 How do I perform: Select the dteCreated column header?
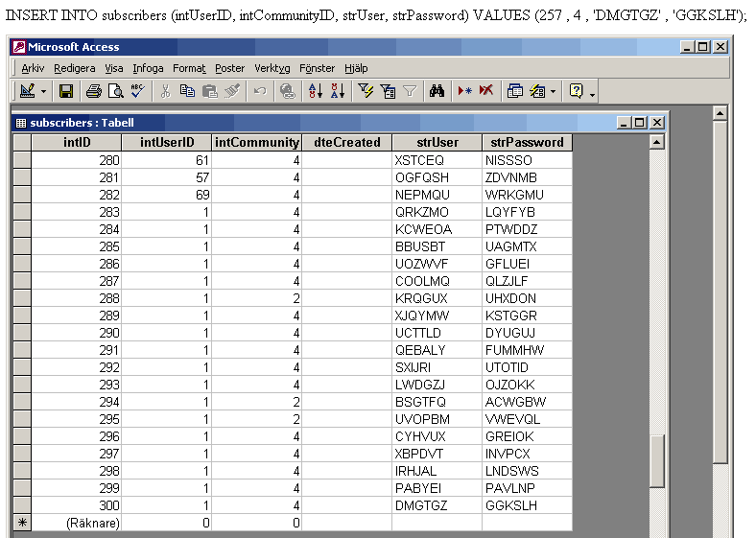pyautogui.click(x=346, y=142)
